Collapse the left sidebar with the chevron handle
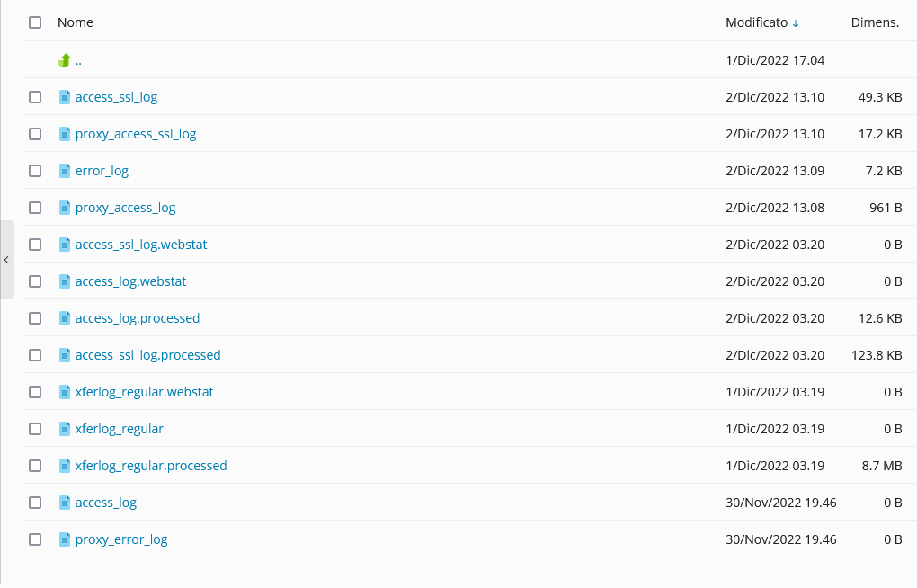This screenshot has height=588, width=917. 6,260
